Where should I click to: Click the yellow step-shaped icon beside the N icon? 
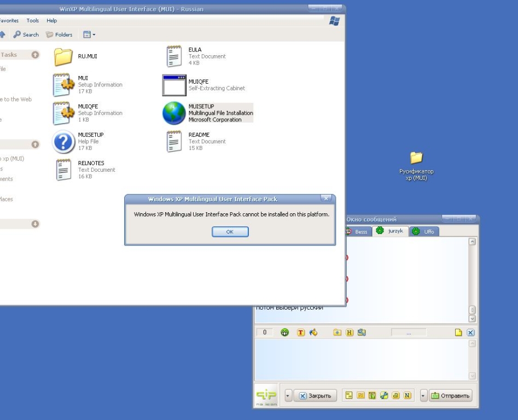[x=395, y=395]
